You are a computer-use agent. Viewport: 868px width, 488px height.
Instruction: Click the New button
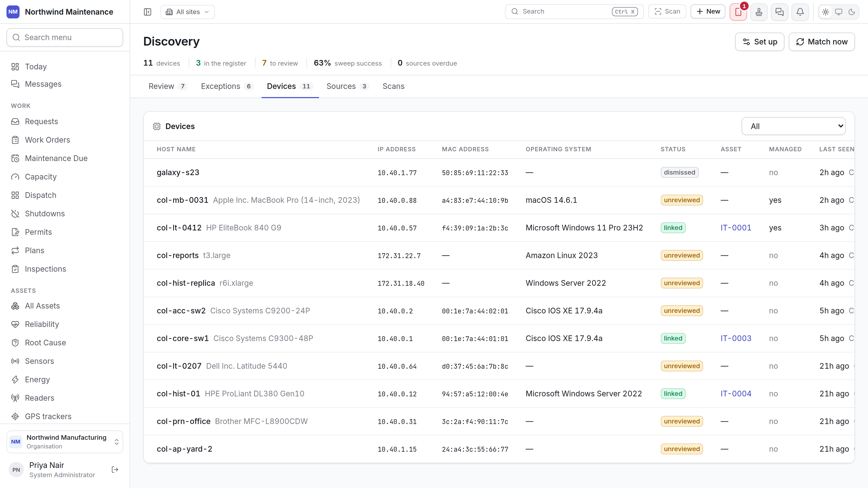point(708,11)
